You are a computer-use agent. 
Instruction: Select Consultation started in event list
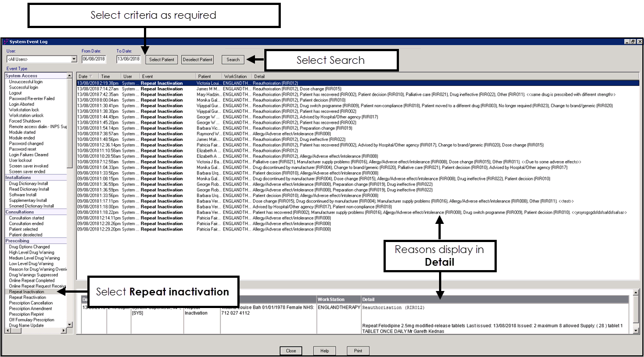pos(26,218)
